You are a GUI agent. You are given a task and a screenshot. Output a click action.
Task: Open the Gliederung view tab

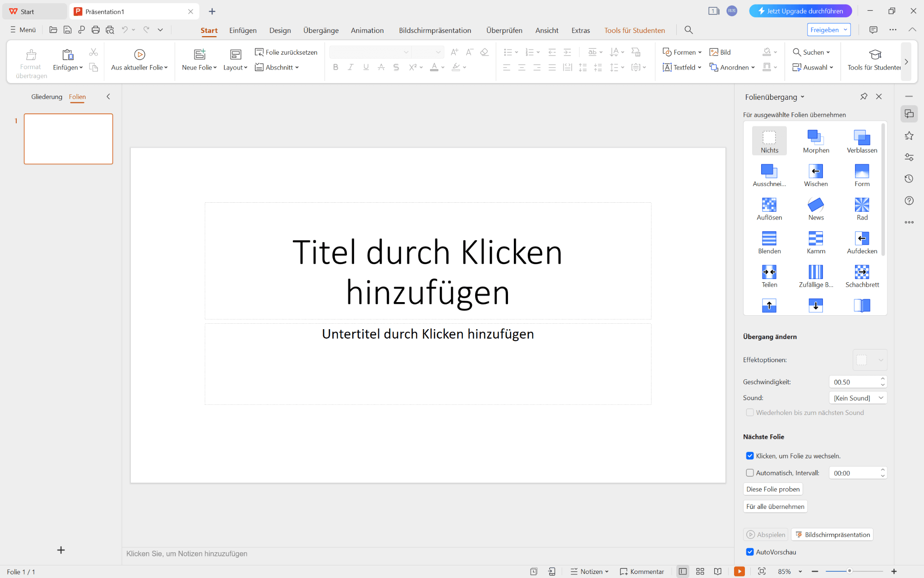pyautogui.click(x=46, y=97)
